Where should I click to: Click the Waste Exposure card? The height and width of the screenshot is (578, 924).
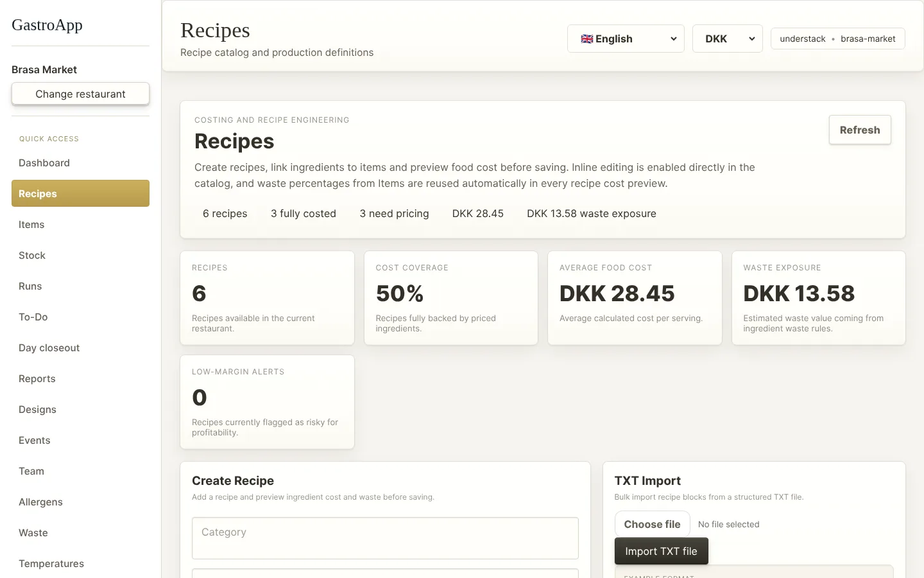(819, 298)
